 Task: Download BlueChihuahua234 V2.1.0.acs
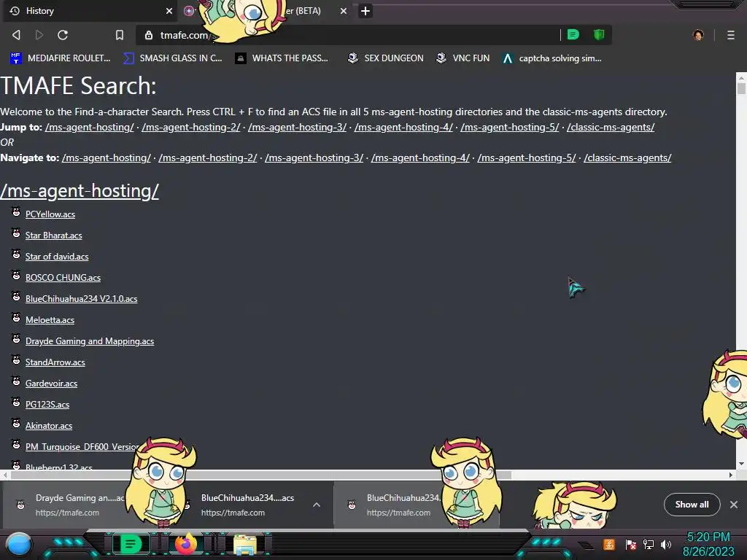82,299
